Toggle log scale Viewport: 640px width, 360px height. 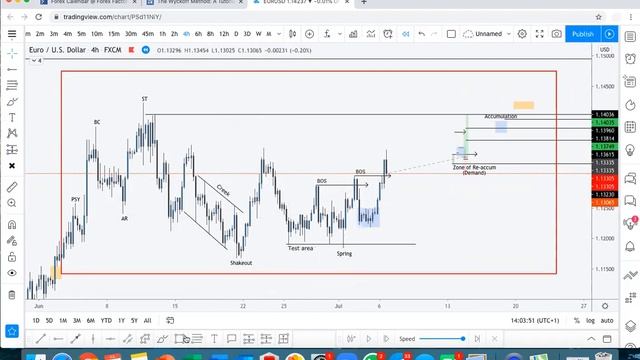pyautogui.click(x=590, y=321)
